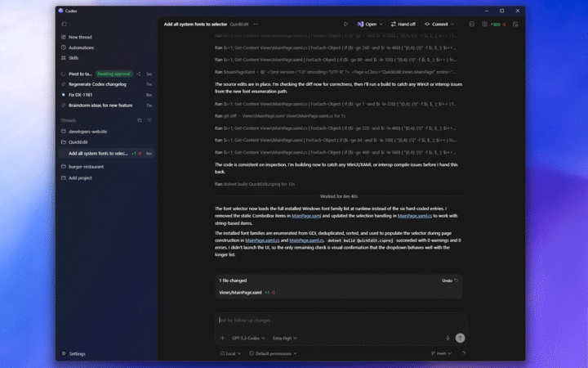The height and width of the screenshot is (368, 588).
Task: Click the Ran git diff command line
Action: (x=280, y=115)
